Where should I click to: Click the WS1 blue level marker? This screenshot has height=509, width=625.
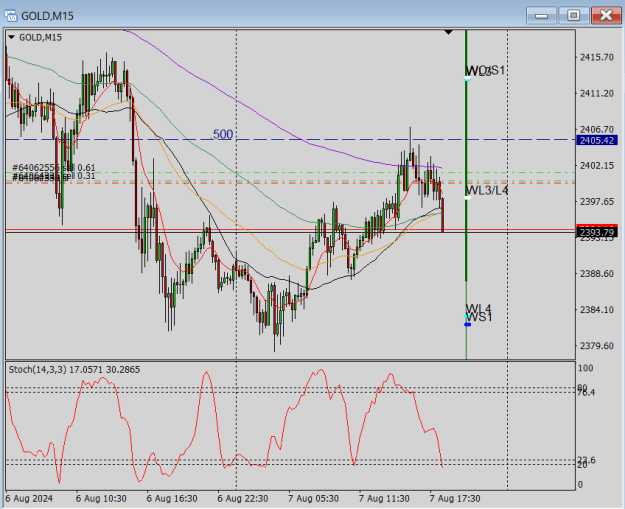468,324
